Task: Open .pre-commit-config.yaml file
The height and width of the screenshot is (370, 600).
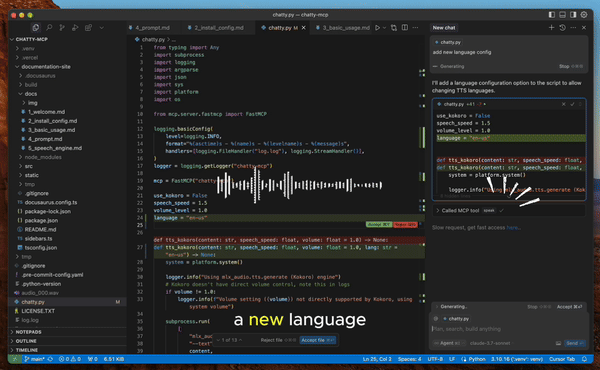Action: click(x=67, y=275)
